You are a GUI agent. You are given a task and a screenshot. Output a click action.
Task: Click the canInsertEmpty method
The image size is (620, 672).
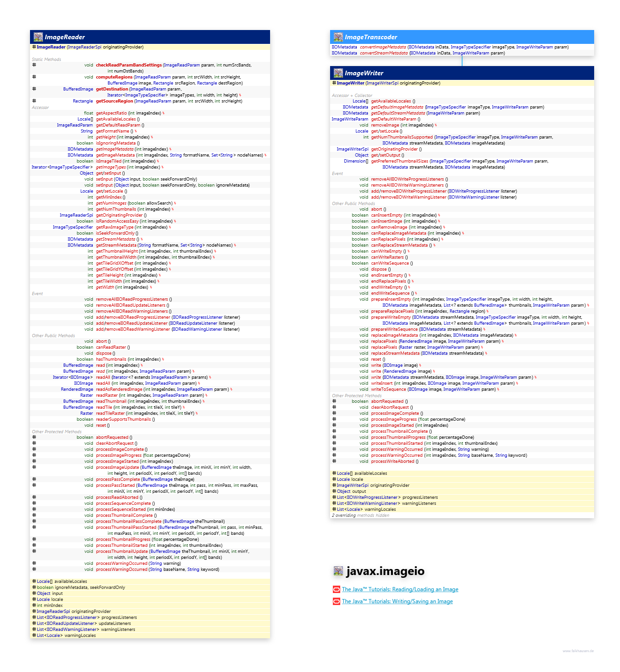click(x=387, y=215)
